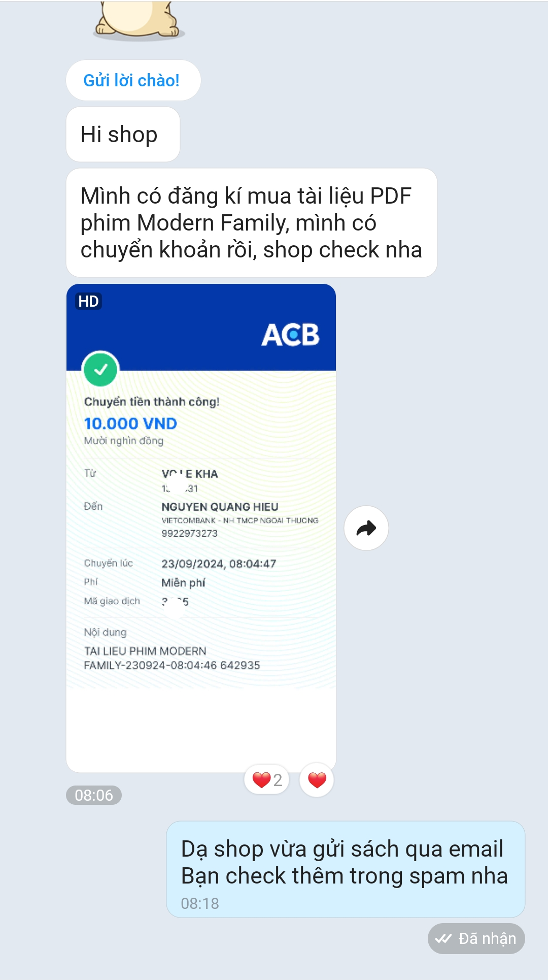Tap recipient name NGUYEN QUANG HIEU
Viewport: 548px width, 980px height.
coord(220,507)
